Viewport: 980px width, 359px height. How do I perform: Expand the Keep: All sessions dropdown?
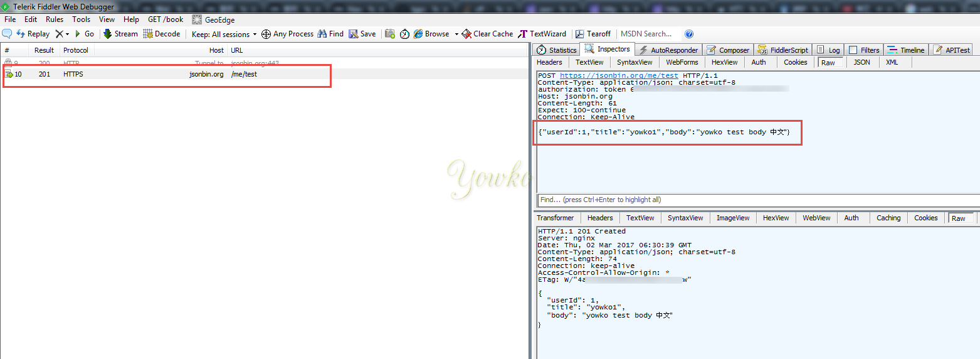[255, 35]
